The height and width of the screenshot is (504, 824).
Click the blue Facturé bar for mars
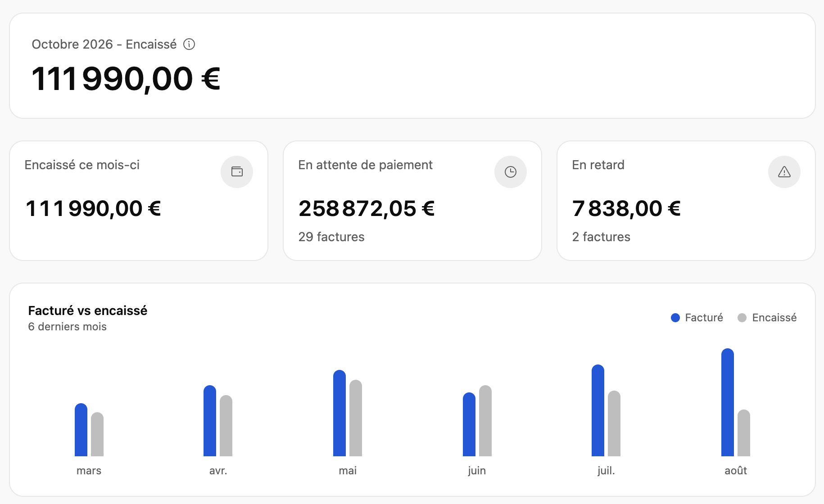click(81, 430)
